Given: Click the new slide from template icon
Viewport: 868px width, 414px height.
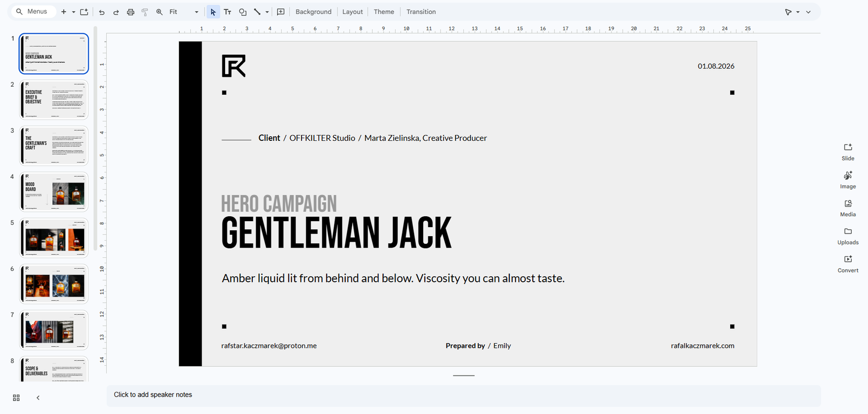Looking at the screenshot, I should click(x=84, y=12).
